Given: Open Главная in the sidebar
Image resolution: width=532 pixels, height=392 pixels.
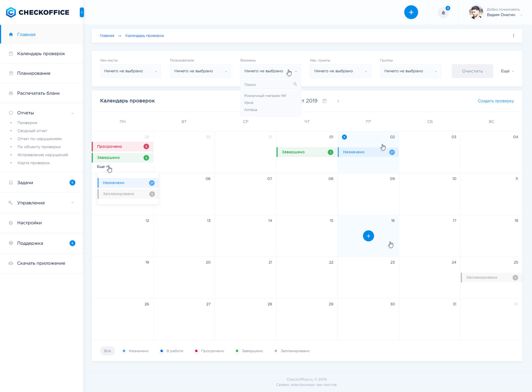Looking at the screenshot, I should tap(42, 34).
